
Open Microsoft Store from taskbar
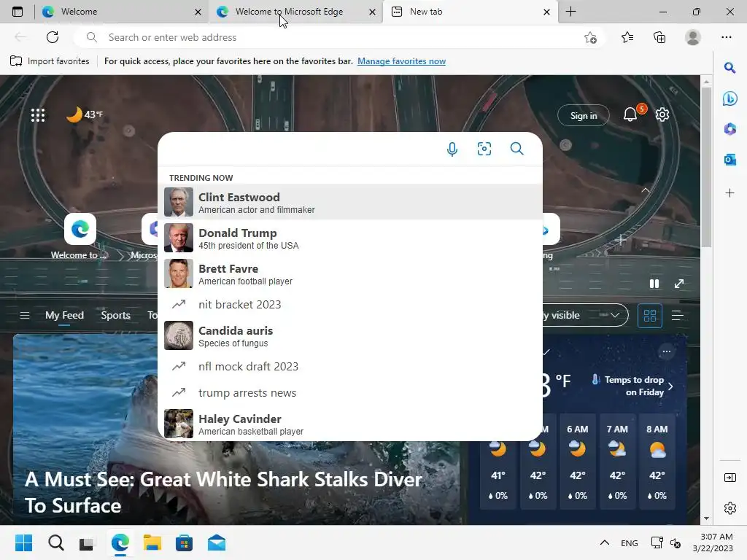pyautogui.click(x=184, y=542)
